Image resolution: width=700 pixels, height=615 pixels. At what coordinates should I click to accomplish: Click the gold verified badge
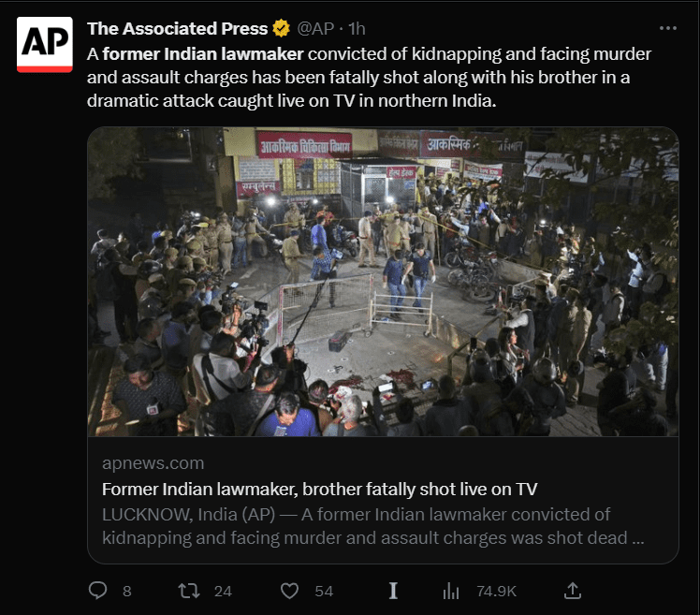281,29
